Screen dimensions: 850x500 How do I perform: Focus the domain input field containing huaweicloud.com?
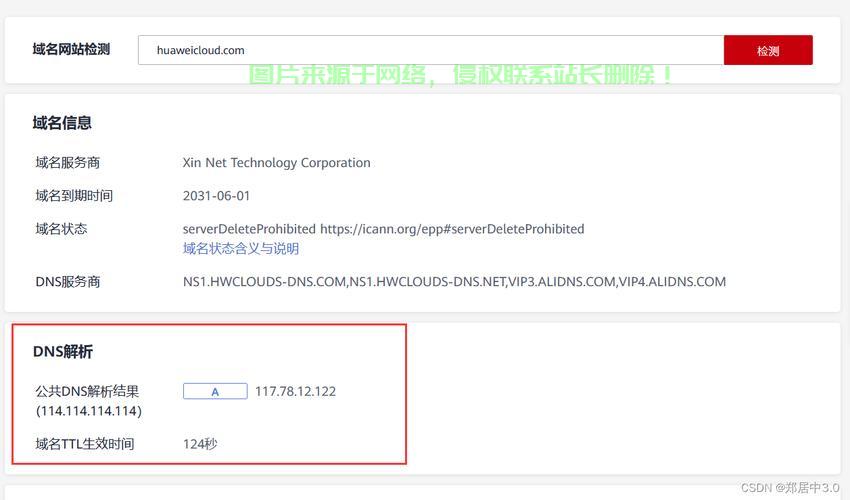coord(431,50)
